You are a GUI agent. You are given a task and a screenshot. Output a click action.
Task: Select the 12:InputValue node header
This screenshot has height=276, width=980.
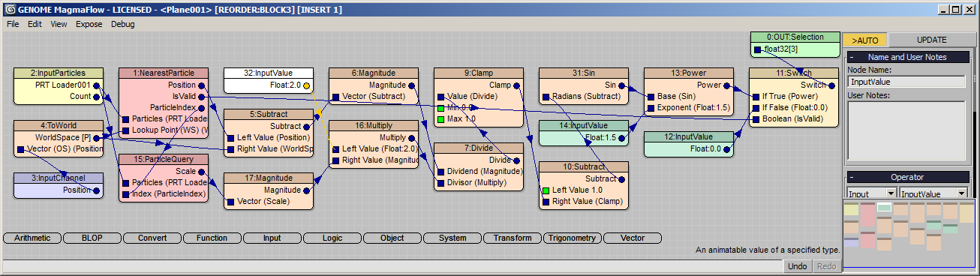[x=689, y=137]
